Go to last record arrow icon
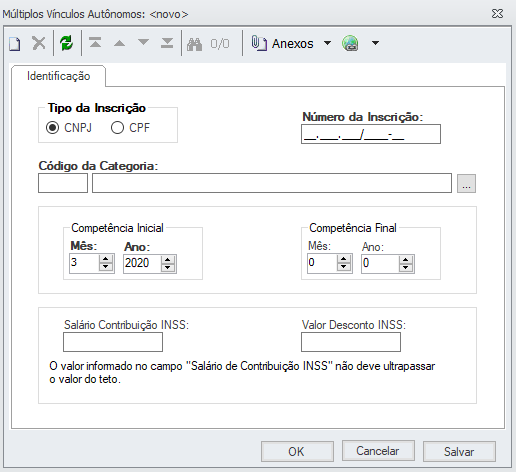This screenshot has width=516, height=472. point(167,43)
